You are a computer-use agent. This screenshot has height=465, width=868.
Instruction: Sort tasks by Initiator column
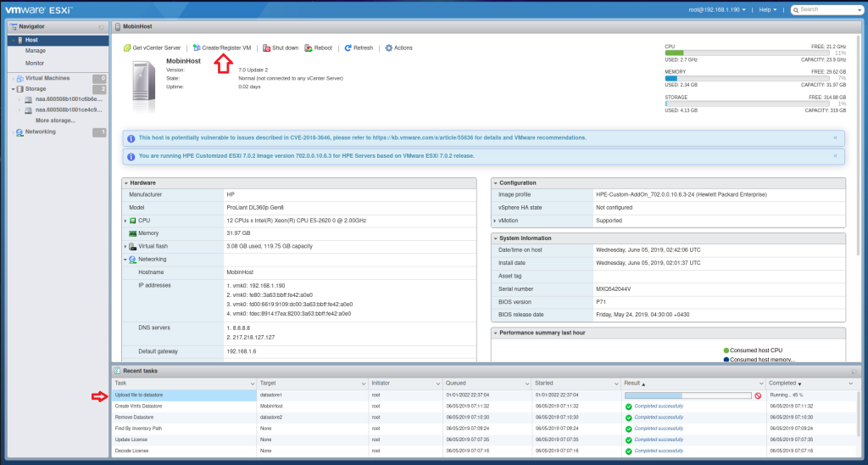406,383
